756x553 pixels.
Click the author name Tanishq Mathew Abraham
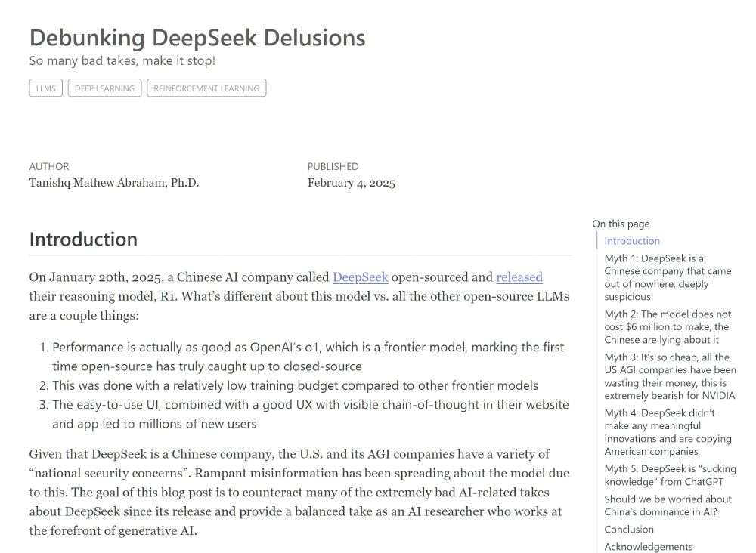[114, 183]
